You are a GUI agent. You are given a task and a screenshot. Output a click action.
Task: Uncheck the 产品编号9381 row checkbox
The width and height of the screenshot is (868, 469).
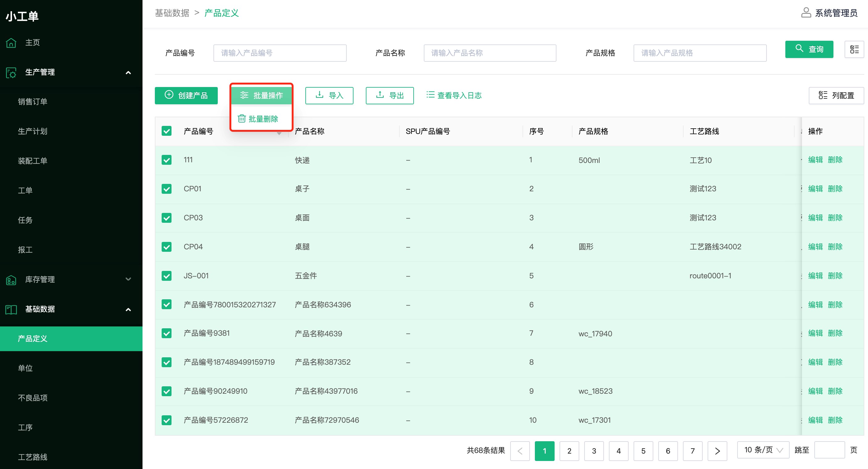click(x=167, y=333)
